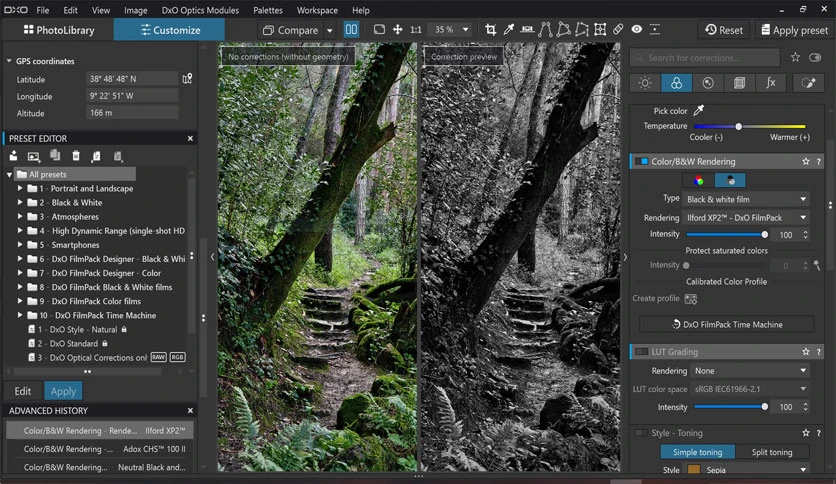Screen dimensions: 836x484
Task: Open the Color palette tab icon
Action: click(x=676, y=83)
